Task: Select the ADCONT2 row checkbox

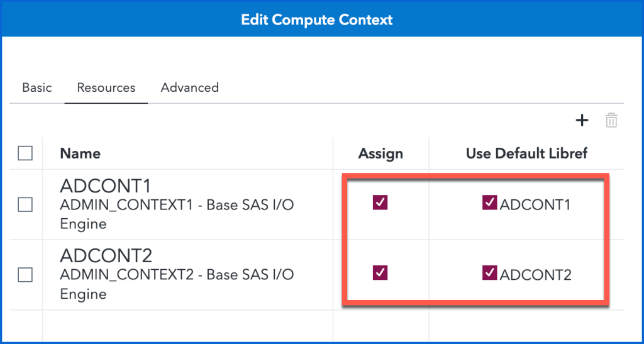Action: coord(25,275)
